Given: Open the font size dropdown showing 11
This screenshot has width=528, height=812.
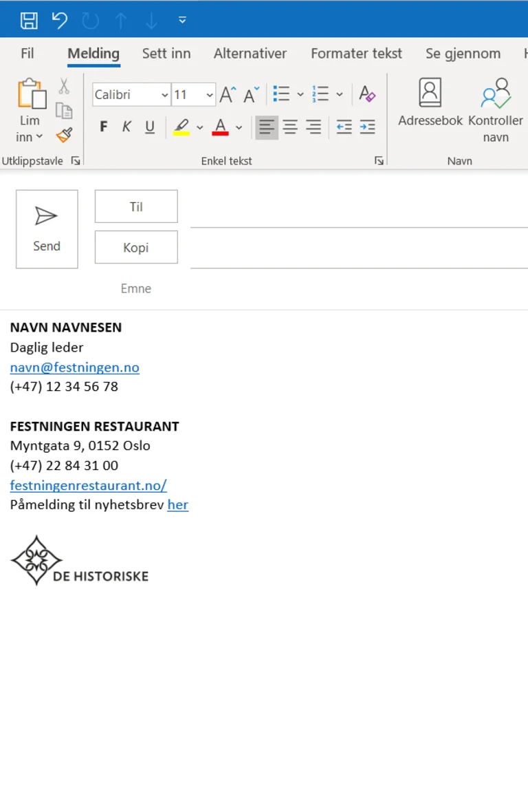Looking at the screenshot, I should point(210,95).
